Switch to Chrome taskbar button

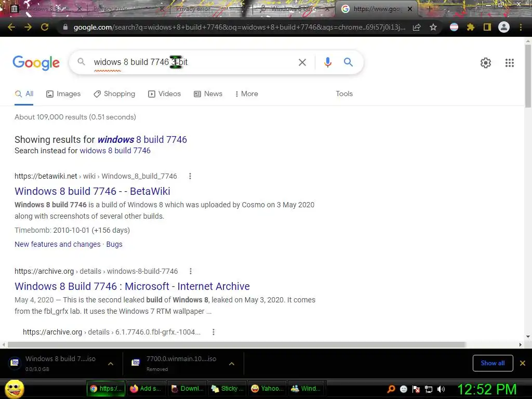tap(106, 389)
